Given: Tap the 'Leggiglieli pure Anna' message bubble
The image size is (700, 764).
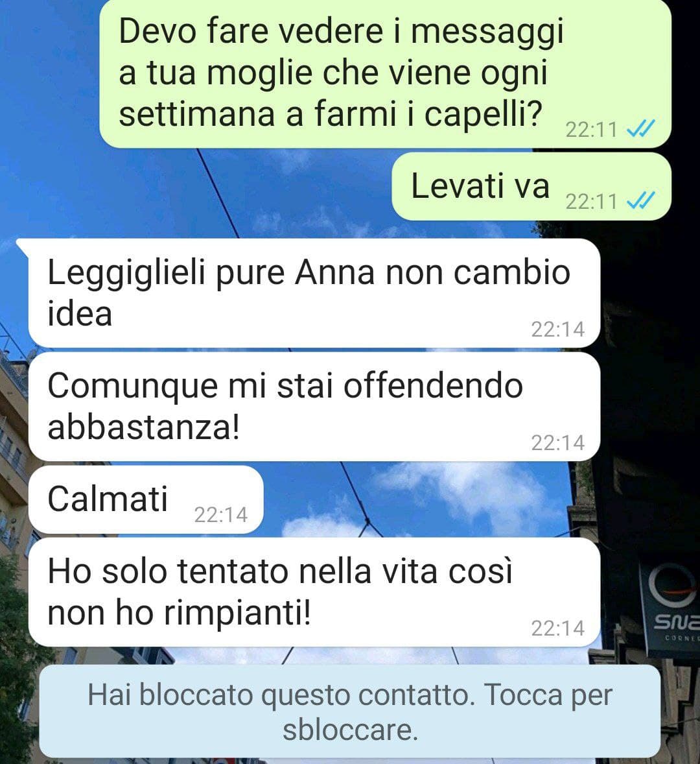Looking at the screenshot, I should (314, 293).
